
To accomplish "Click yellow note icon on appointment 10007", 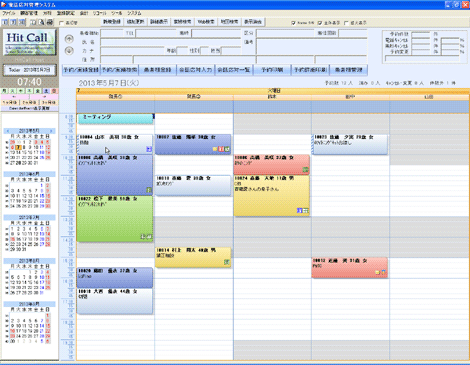I will click(x=215, y=149).
